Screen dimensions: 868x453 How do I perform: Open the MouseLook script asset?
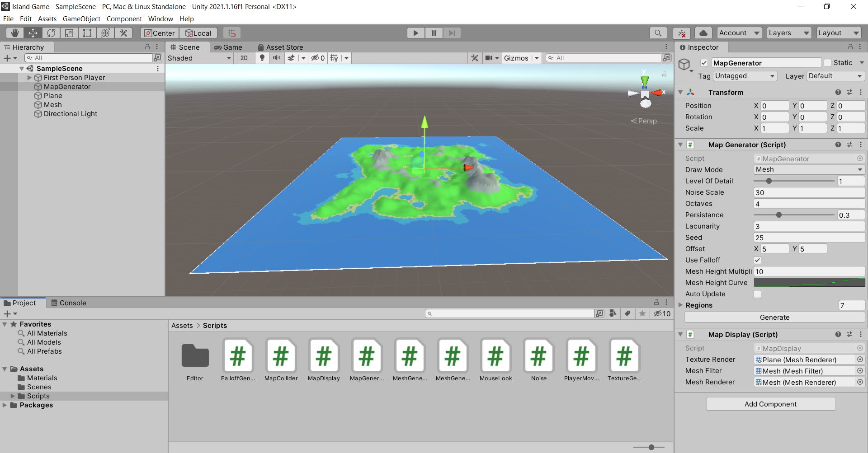[495, 360]
